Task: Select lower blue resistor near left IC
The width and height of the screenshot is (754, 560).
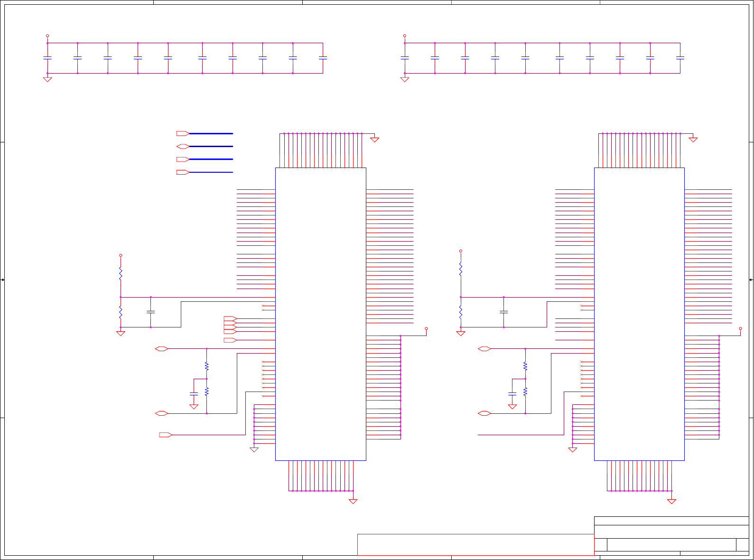Action: tap(207, 392)
